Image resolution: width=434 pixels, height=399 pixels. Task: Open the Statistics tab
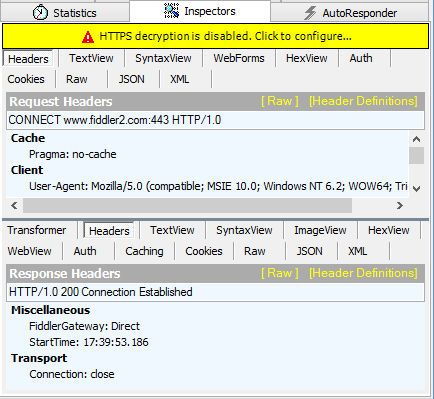click(x=65, y=13)
